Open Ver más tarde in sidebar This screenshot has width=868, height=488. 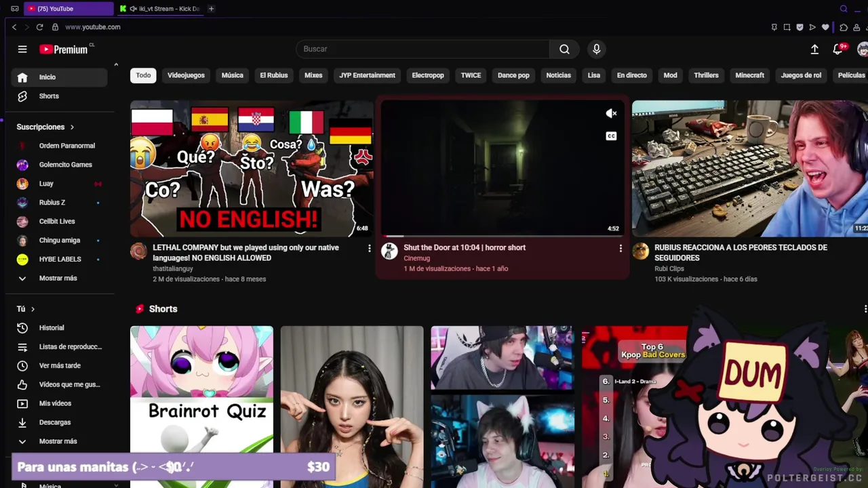coord(60,366)
